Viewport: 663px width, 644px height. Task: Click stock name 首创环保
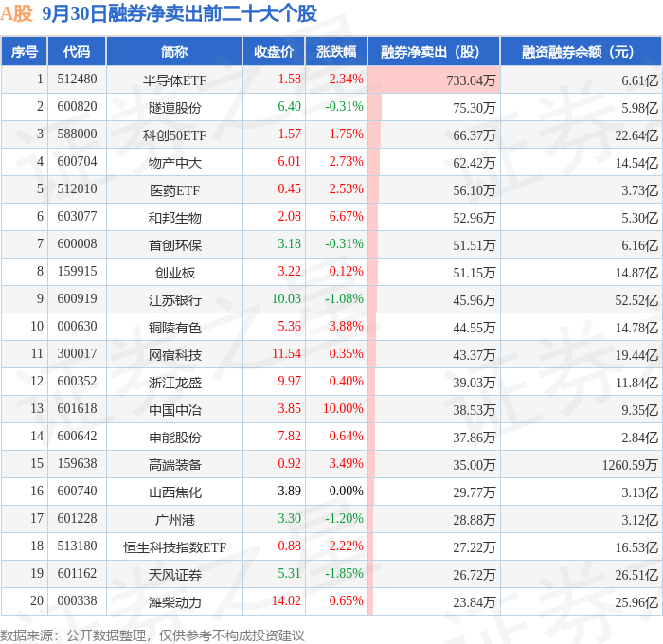tap(174, 245)
